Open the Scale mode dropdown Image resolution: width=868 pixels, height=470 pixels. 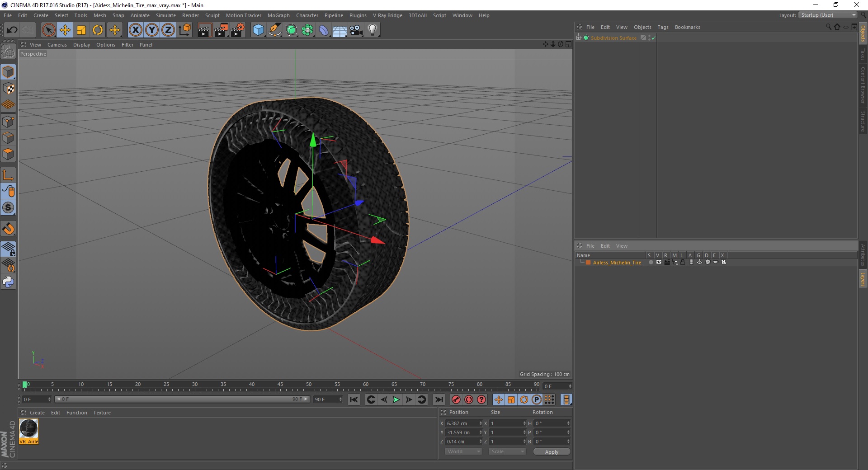[507, 451]
